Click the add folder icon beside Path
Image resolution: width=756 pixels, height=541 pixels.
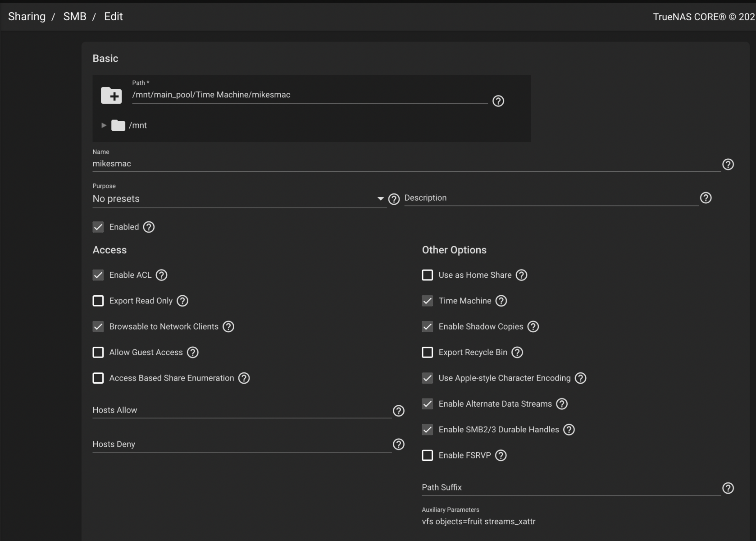point(111,96)
